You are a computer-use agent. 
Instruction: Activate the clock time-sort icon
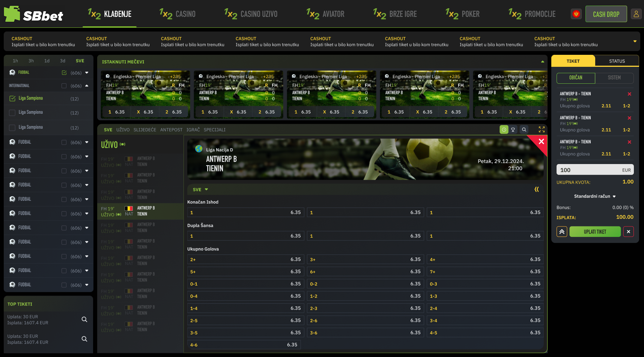click(504, 130)
